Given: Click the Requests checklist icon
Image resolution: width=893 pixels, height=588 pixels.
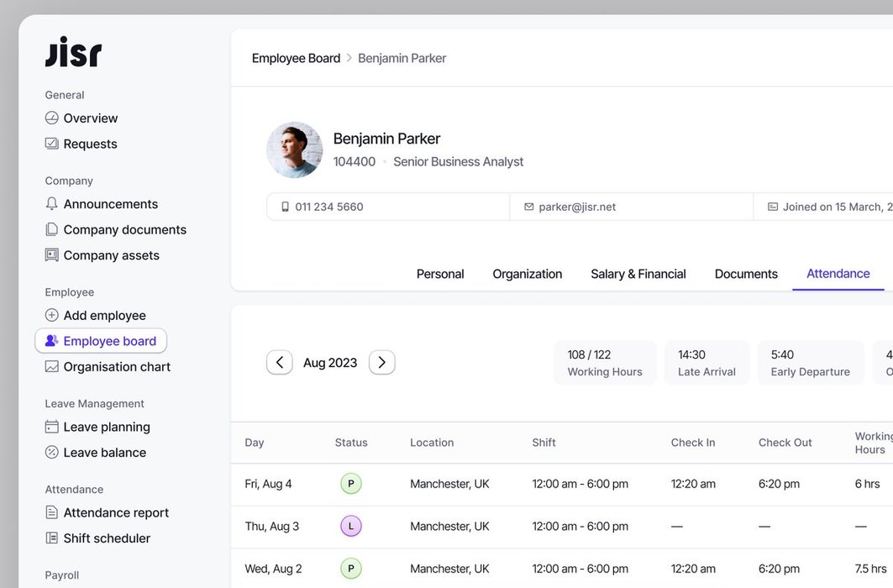Looking at the screenshot, I should 52,144.
